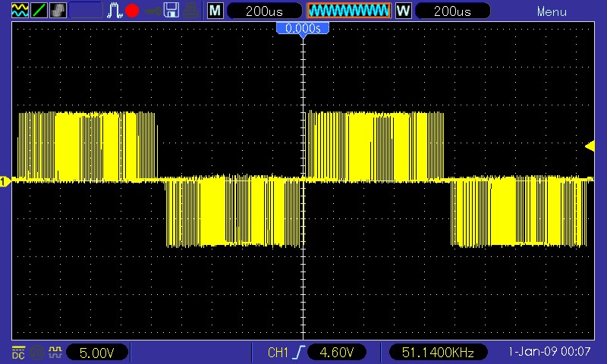607x364 pixels.
Task: Select the 4.60V trigger level value
Action: click(337, 353)
